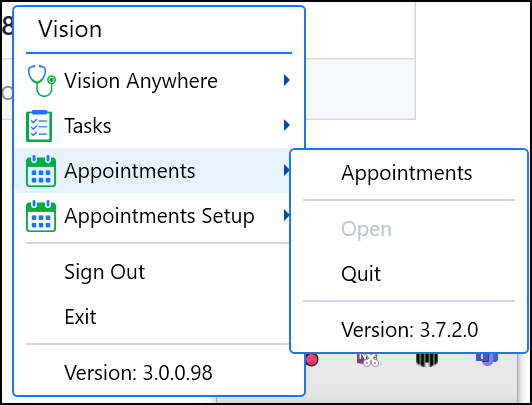This screenshot has width=532, height=405.
Task: Select the Vision Anywhere menu label
Action: click(141, 82)
